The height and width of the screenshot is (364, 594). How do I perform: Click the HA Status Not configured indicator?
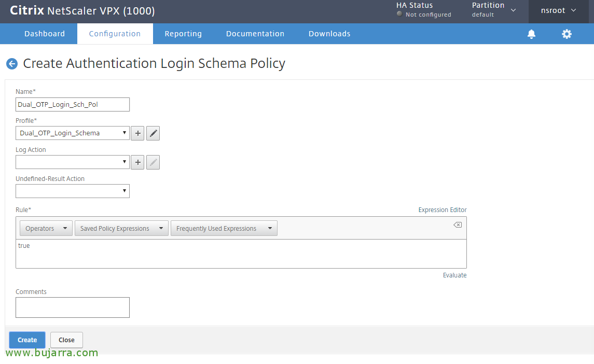[423, 10]
